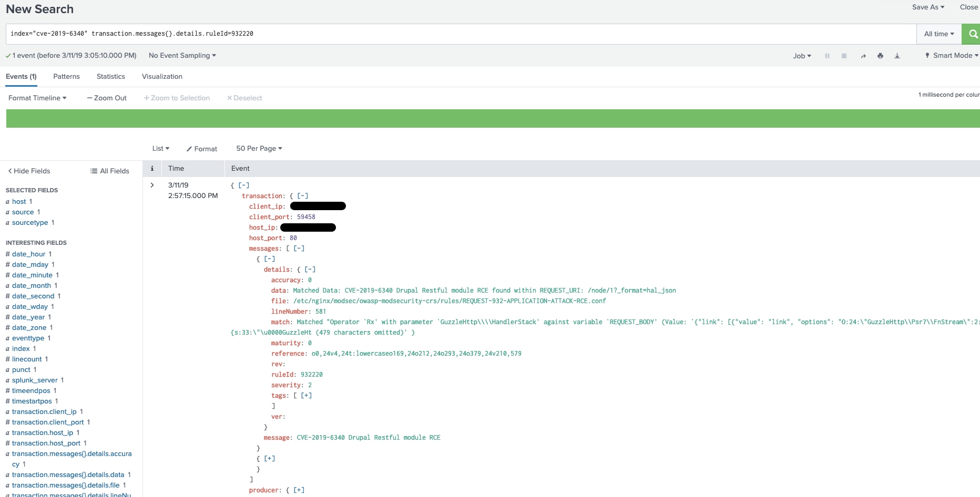This screenshot has height=497, width=980.
Task: Click the sourcetype selected field
Action: pyautogui.click(x=30, y=222)
